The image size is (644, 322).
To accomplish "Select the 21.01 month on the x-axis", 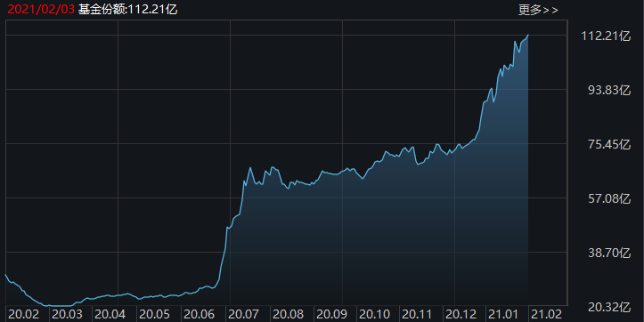I will click(503, 315).
